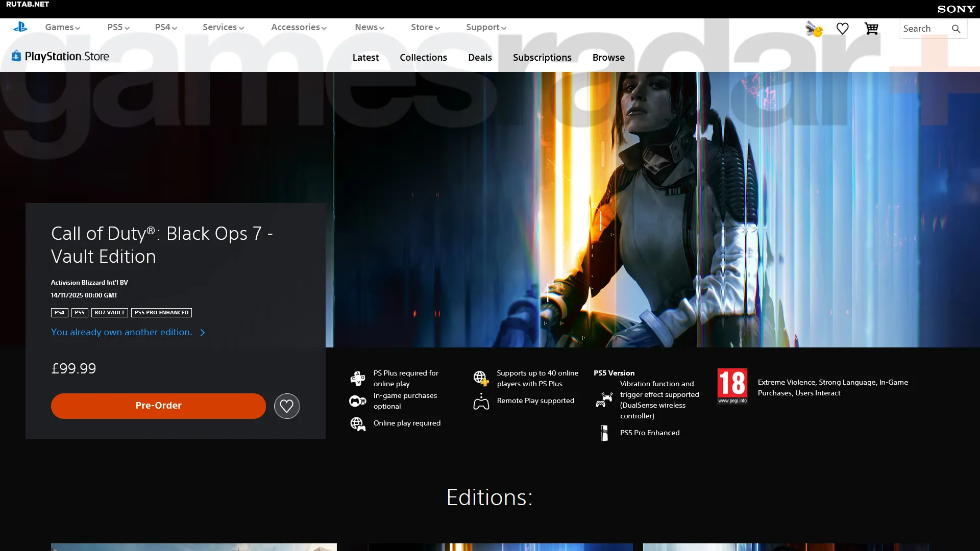Screen dimensions: 980x551
Task: Click the search magnifier icon
Action: click(x=956, y=29)
